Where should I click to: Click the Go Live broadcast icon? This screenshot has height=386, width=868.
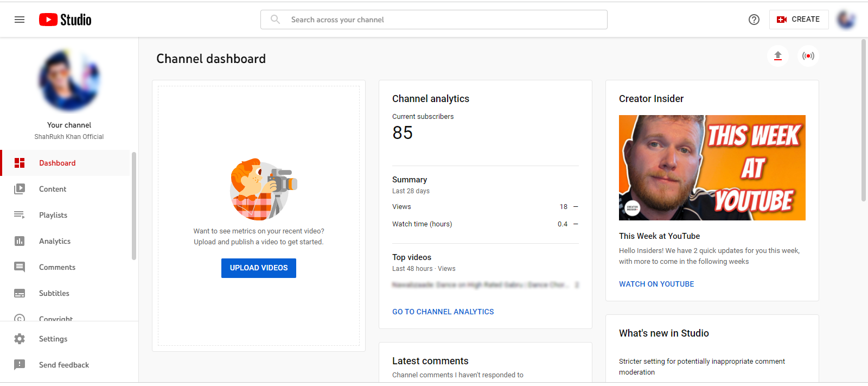808,56
